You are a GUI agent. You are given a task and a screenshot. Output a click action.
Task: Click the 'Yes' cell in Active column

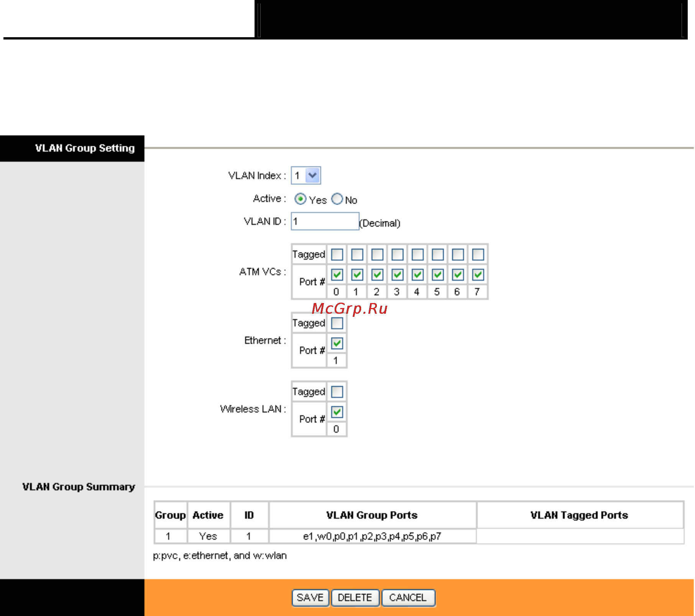click(208, 536)
